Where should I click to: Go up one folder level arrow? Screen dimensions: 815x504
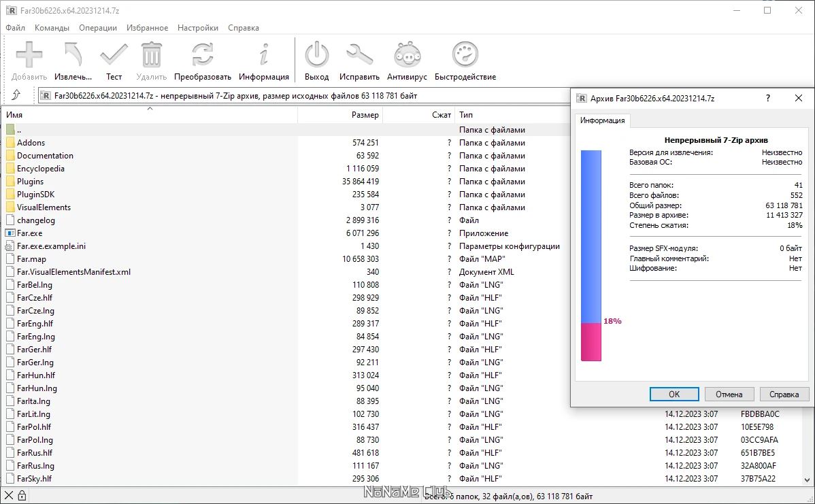(x=16, y=95)
